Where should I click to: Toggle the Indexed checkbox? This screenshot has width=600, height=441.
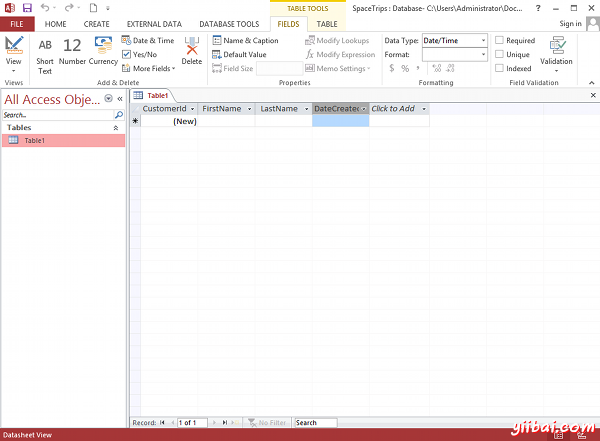tap(500, 69)
